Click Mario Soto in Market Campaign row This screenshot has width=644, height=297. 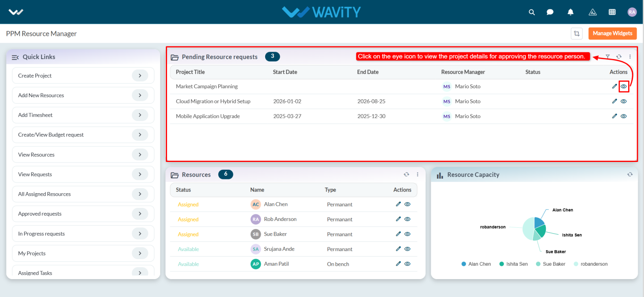click(x=468, y=86)
